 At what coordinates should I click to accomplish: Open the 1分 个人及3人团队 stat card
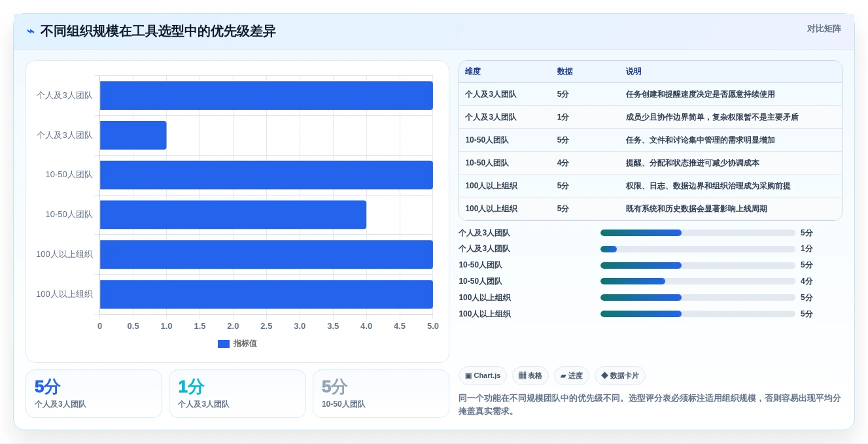click(x=237, y=394)
